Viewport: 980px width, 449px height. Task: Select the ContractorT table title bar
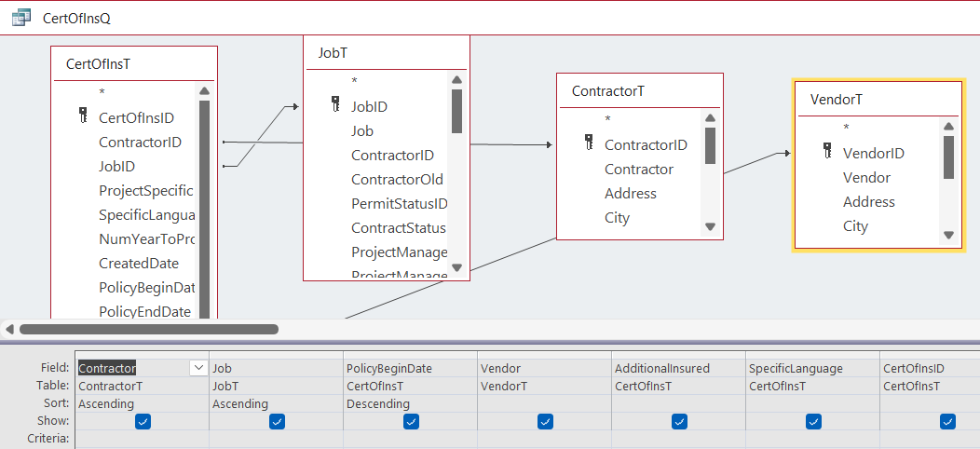point(639,91)
